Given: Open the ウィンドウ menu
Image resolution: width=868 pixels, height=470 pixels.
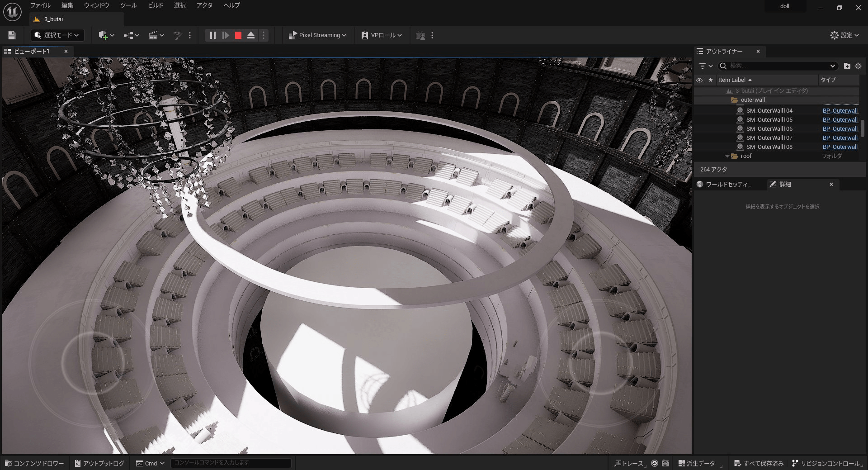Looking at the screenshot, I should pos(97,5).
